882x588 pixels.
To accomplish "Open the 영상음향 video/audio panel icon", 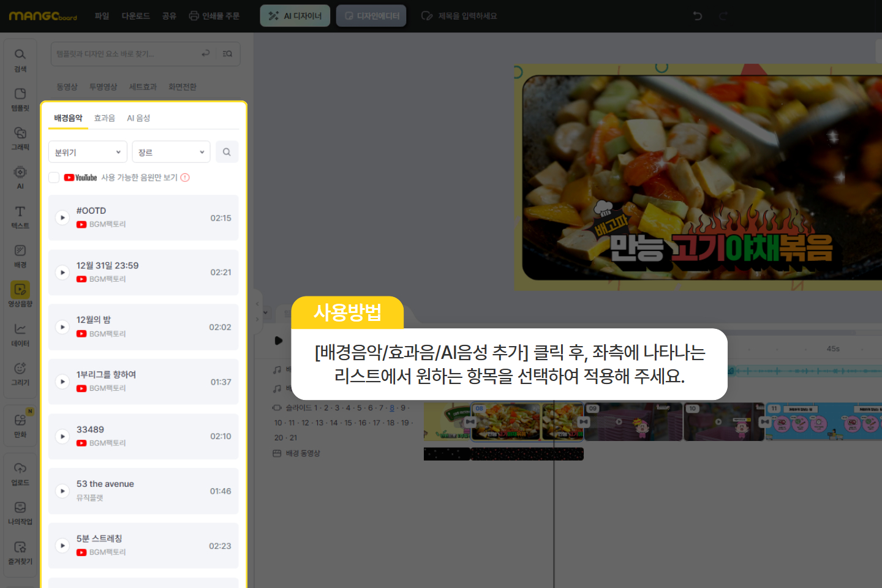I will tap(20, 294).
